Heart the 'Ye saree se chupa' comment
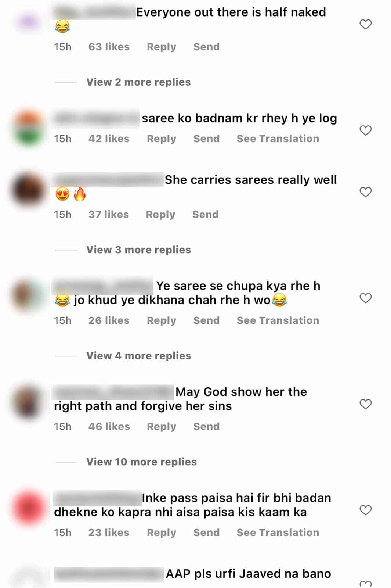 click(x=365, y=298)
